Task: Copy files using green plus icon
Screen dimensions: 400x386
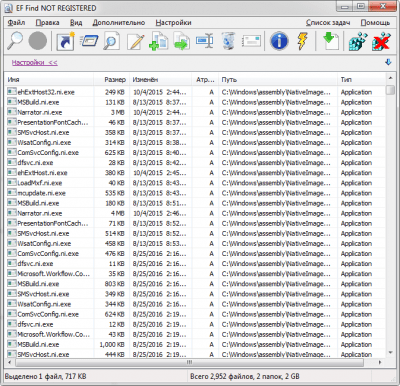Action: pyautogui.click(x=158, y=41)
